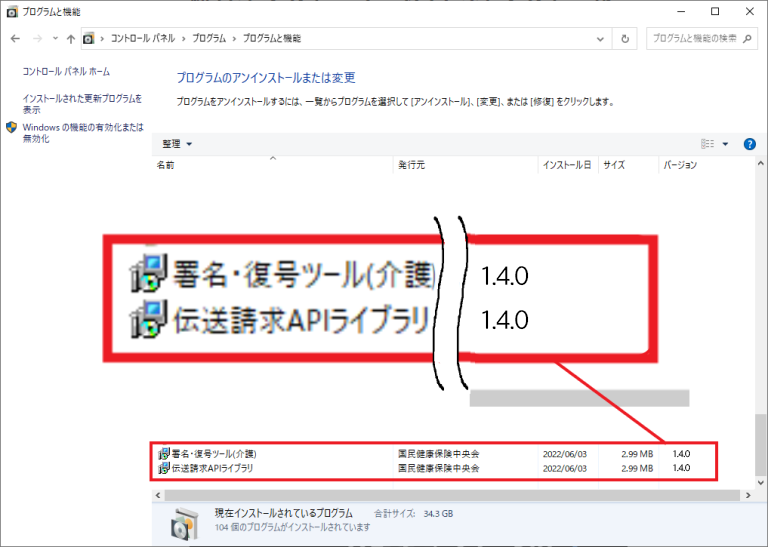Click 国民健康保険中央会 in 署名・復号ツール row

click(438, 454)
